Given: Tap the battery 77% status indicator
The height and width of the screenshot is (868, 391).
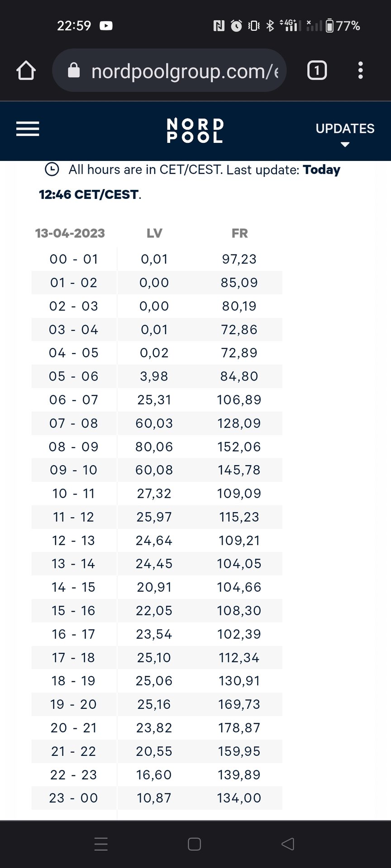Looking at the screenshot, I should pyautogui.click(x=343, y=26).
